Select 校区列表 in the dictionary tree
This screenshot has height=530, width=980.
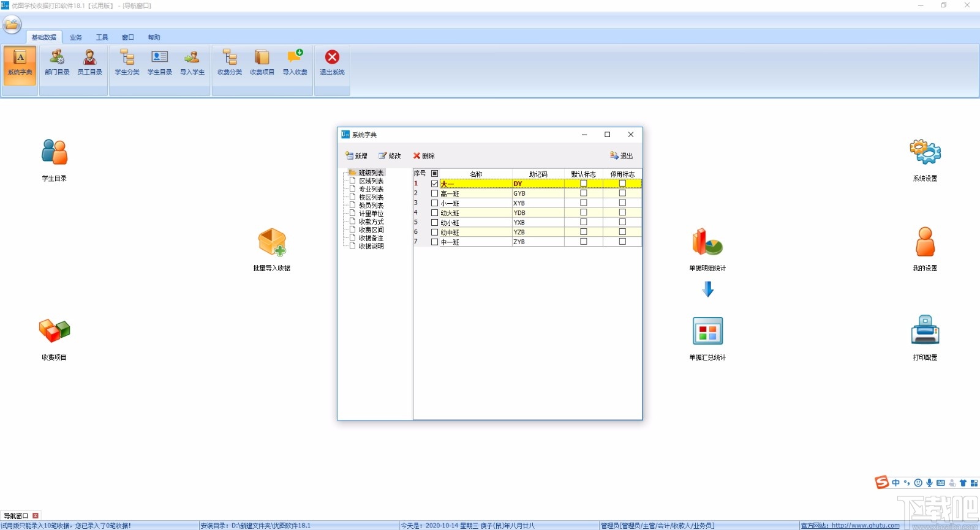click(371, 197)
